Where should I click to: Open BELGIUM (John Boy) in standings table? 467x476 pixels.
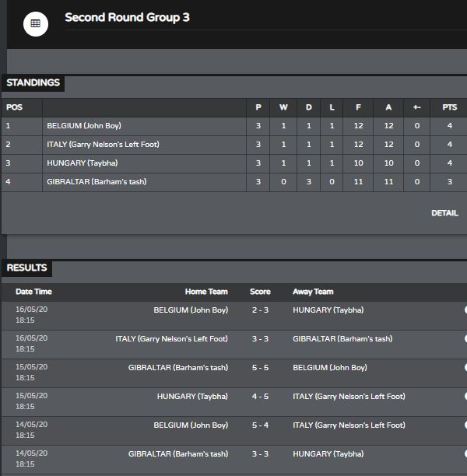point(84,126)
